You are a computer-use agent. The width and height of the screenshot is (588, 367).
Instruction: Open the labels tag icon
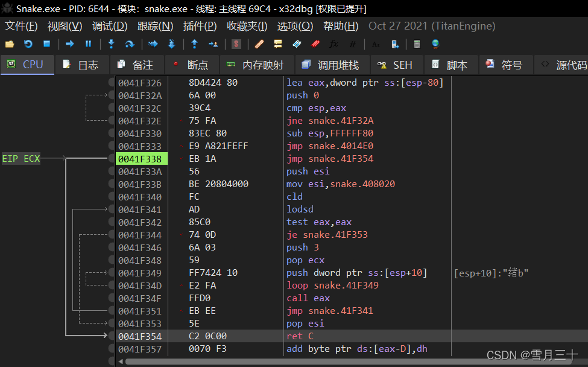pyautogui.click(x=297, y=44)
